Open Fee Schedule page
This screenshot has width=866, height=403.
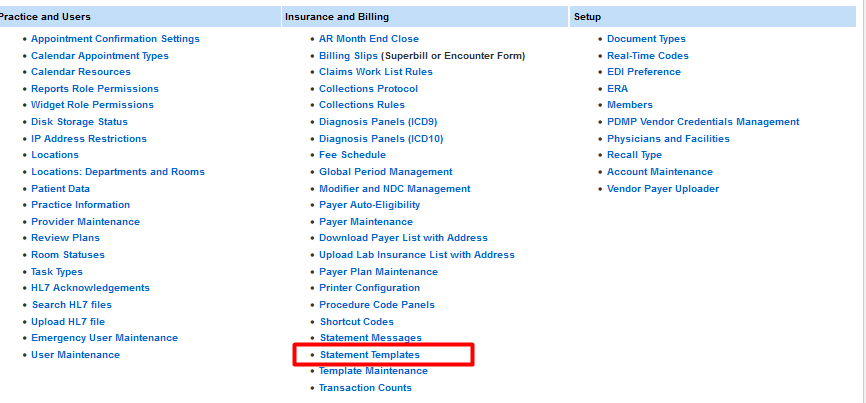[x=352, y=155]
